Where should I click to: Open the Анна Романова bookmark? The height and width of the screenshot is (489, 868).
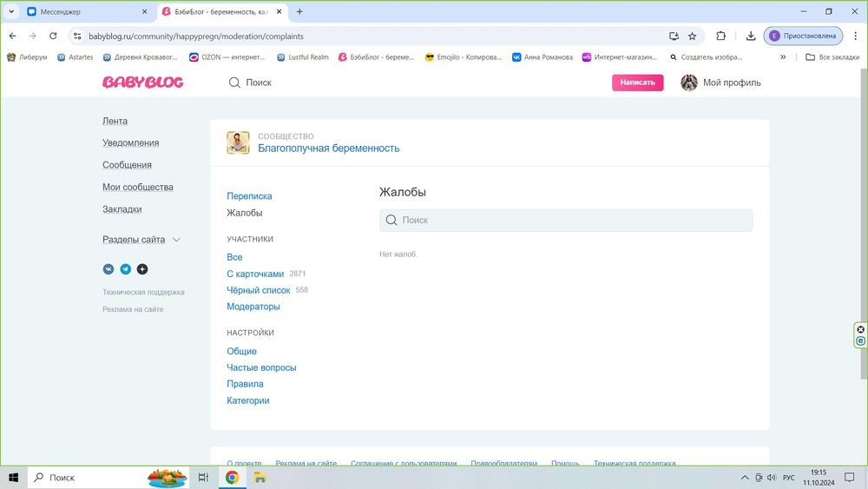(x=542, y=57)
